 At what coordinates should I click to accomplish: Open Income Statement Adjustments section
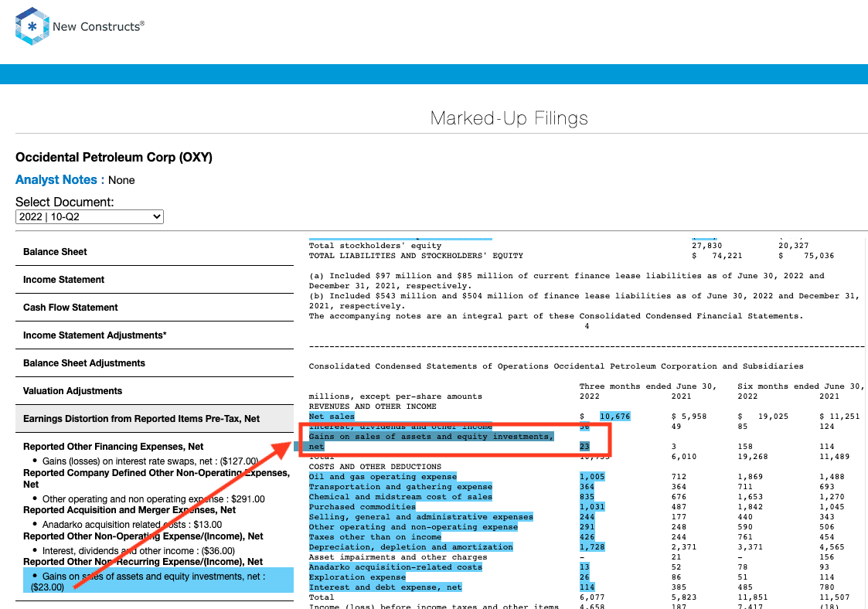pos(155,335)
